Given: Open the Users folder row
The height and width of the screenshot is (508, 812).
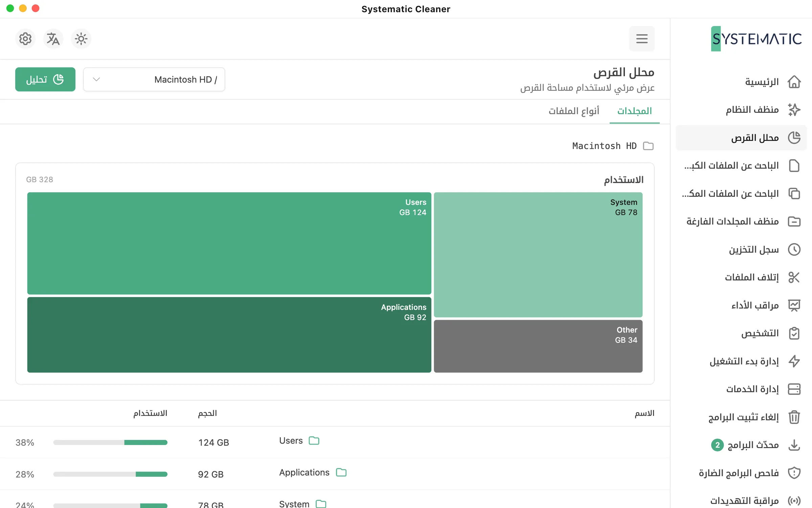Looking at the screenshot, I should pos(335,442).
